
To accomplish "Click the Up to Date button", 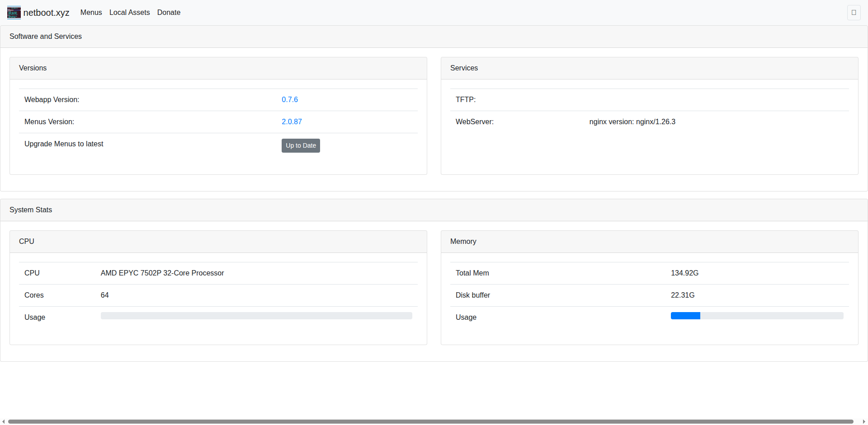I will click(x=301, y=145).
